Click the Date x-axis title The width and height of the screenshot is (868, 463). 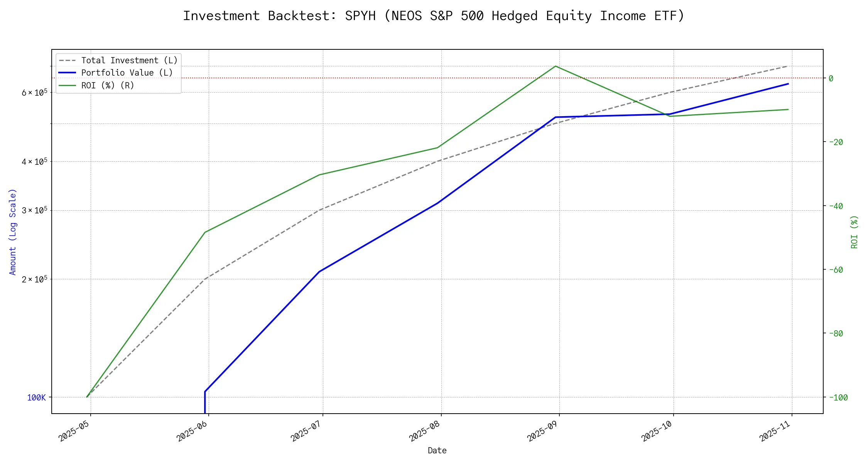437,450
